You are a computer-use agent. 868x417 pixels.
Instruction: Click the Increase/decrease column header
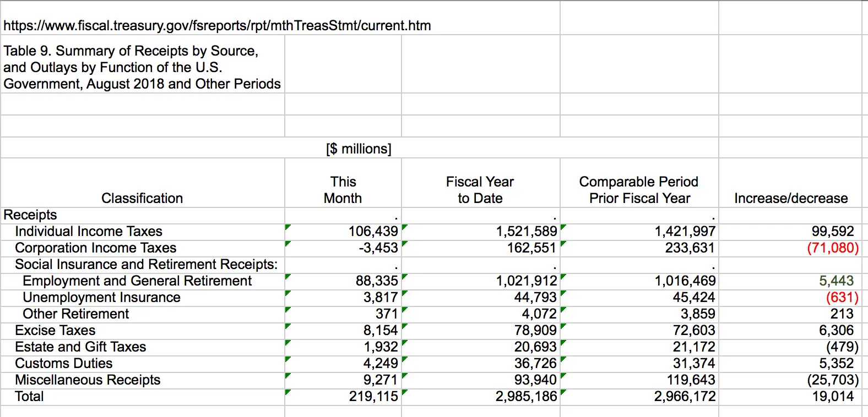coord(790,198)
